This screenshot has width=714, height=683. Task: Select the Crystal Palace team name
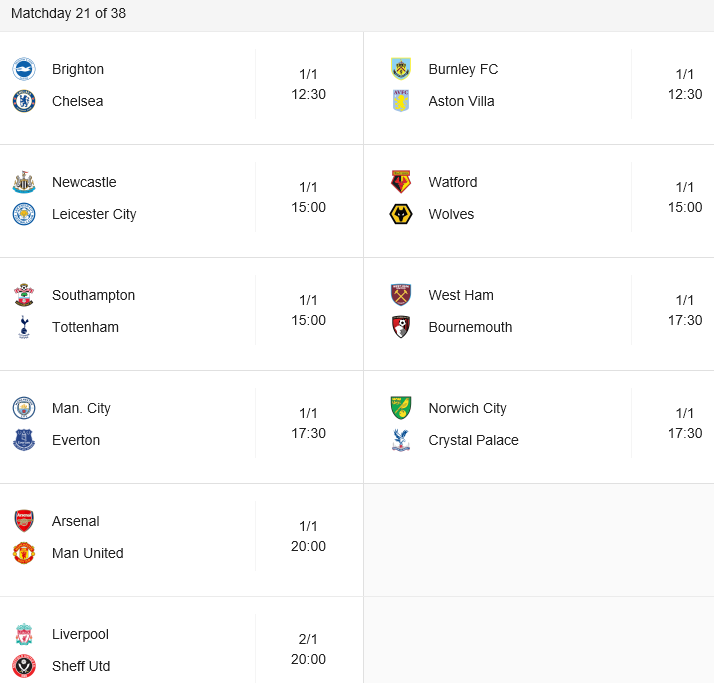click(x=473, y=440)
